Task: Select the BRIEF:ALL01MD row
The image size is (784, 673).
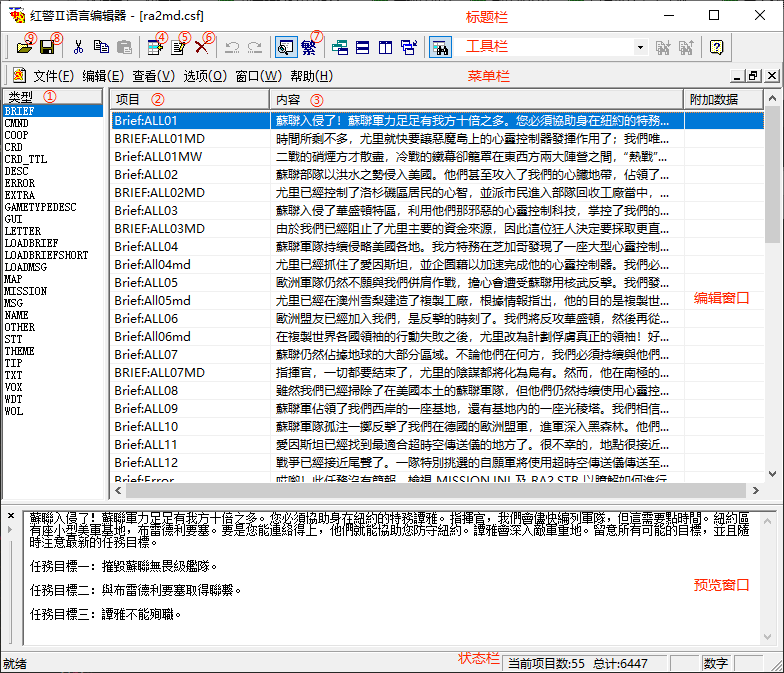Action: 438,138
